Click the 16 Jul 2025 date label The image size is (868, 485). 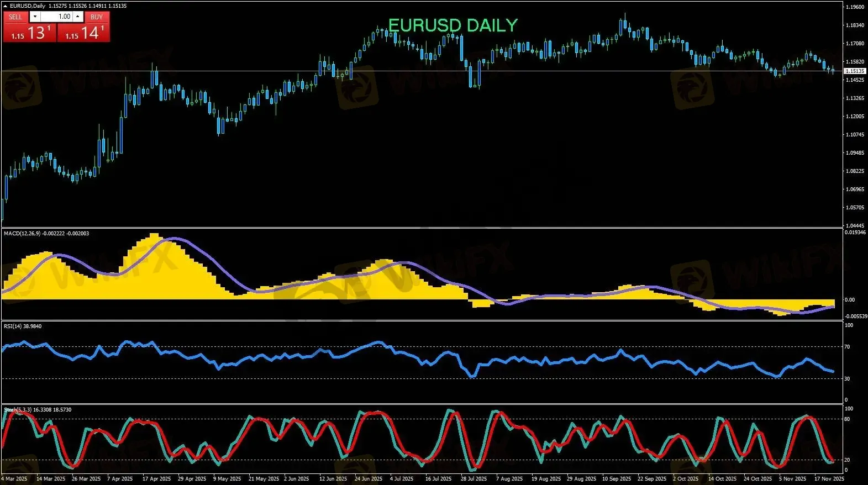438,479
